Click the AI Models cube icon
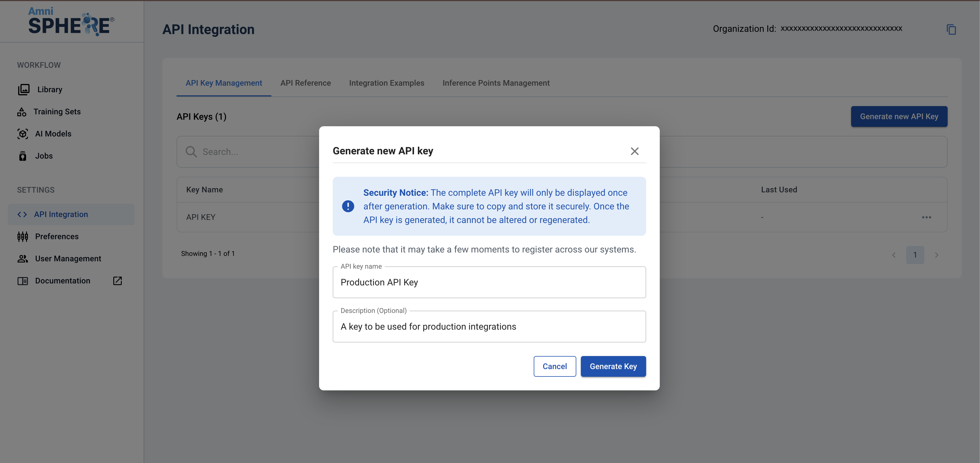The image size is (980, 463). (x=22, y=134)
